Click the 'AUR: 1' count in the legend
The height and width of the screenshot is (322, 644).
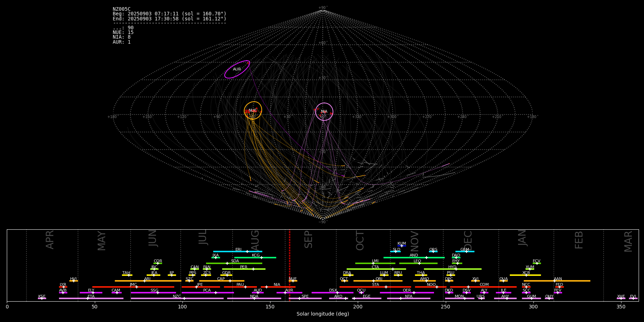[x=122, y=42]
